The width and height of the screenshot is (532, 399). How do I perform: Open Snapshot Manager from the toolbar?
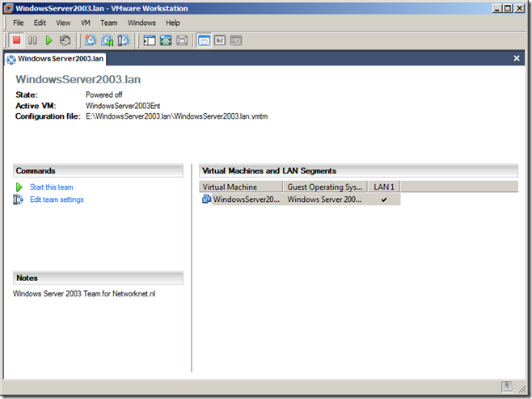[124, 40]
